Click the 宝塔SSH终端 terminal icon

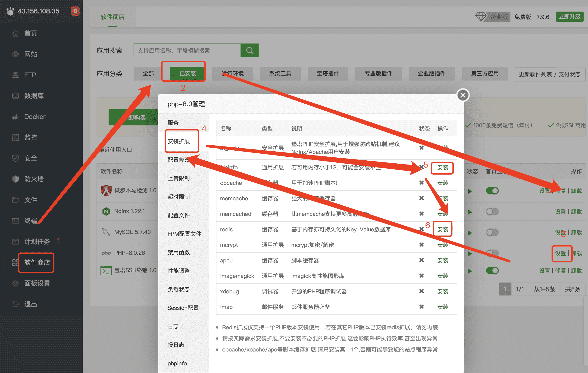tap(106, 270)
